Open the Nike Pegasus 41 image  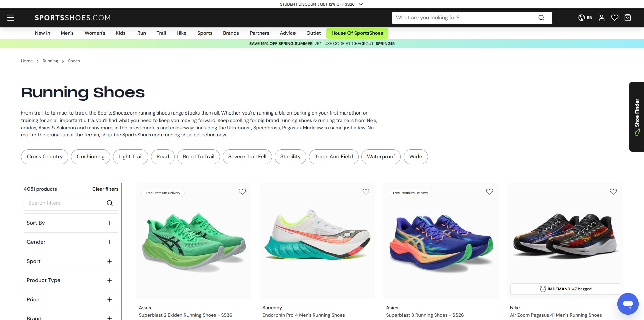point(565,241)
